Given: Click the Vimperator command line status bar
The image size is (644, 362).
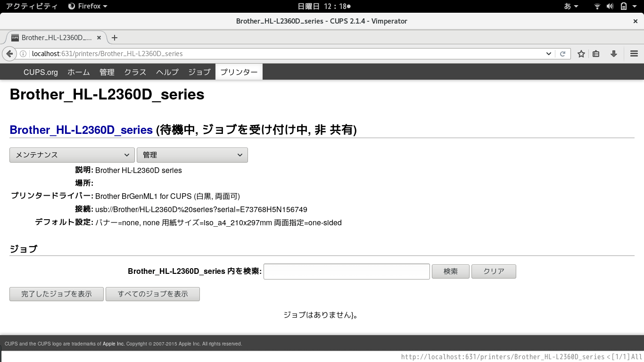Looking at the screenshot, I should tap(322, 357).
